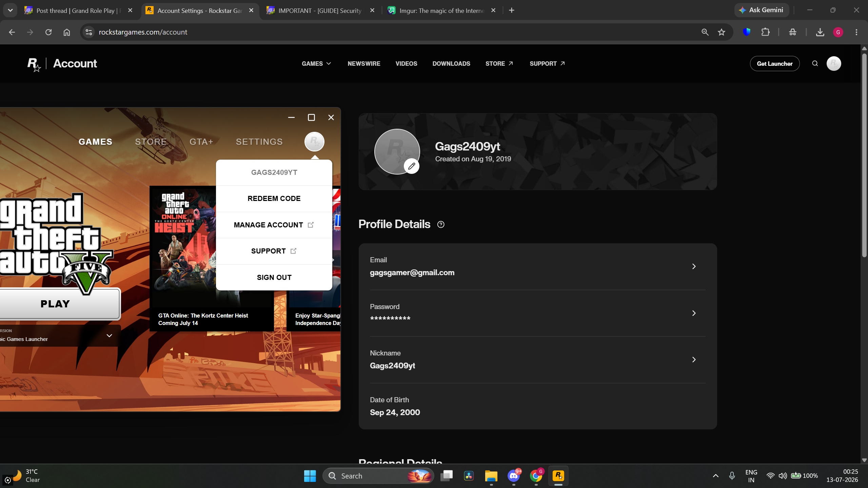Switch to launcher STORE tab
This screenshot has height=488, width=868.
point(151,142)
